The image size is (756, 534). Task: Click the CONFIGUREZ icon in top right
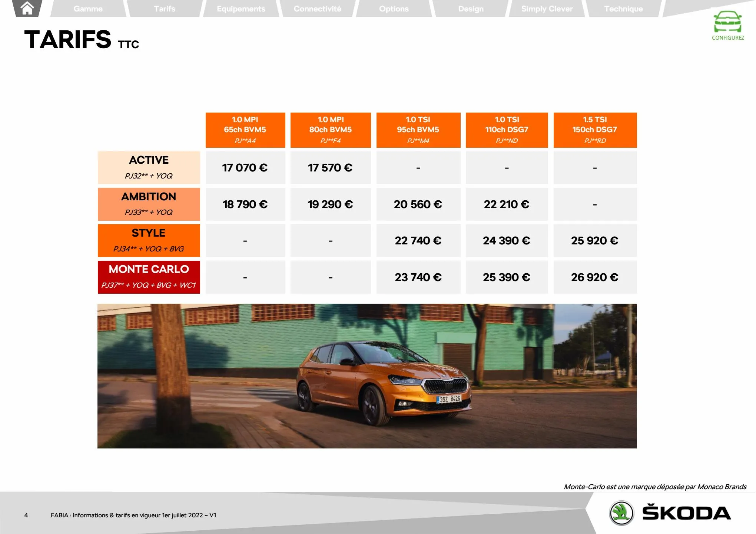[726, 25]
